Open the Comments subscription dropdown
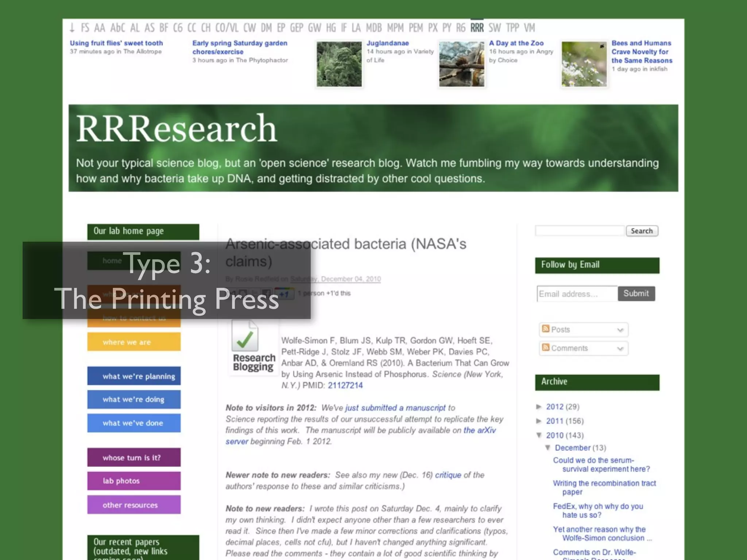Viewport: 747px width, 560px height. click(620, 349)
